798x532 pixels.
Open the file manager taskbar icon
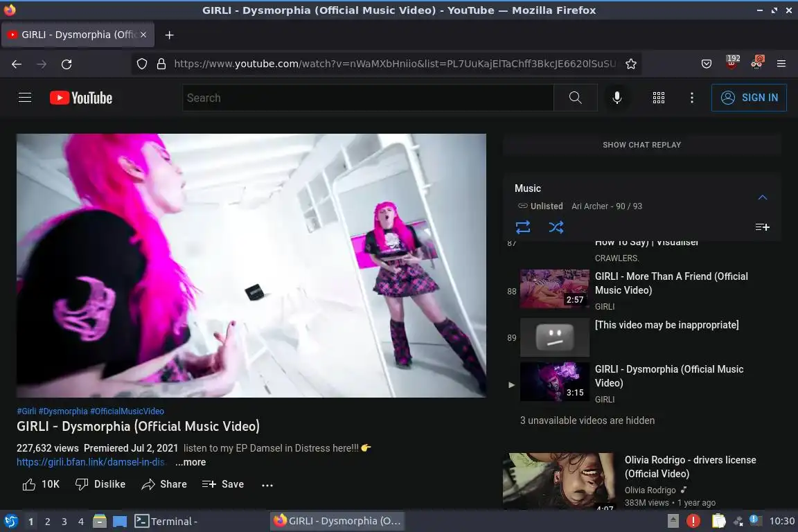click(x=100, y=522)
